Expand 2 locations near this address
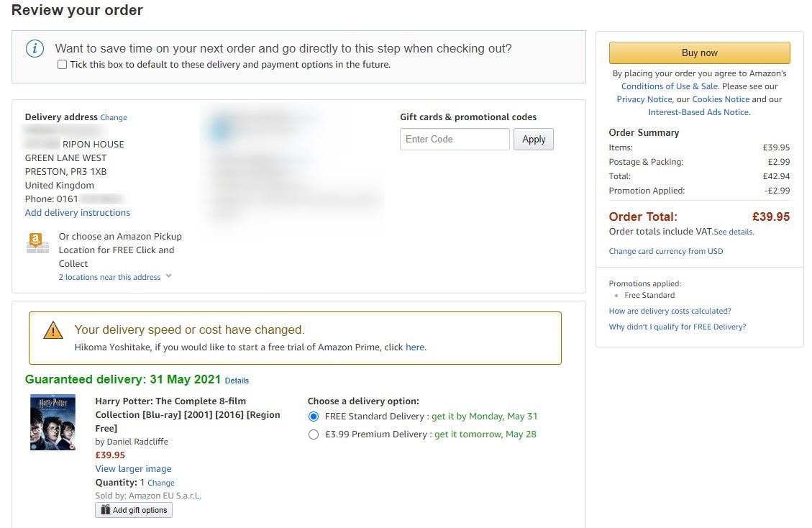 [115, 277]
